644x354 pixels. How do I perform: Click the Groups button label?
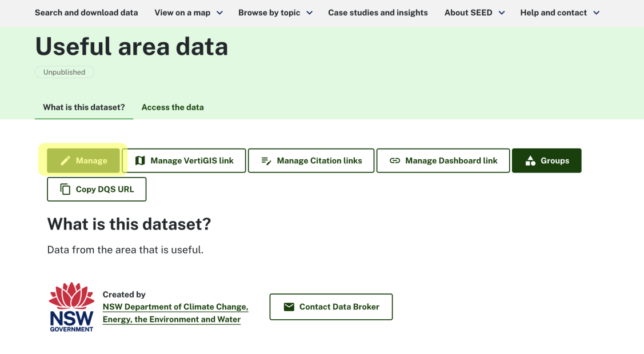click(x=555, y=161)
